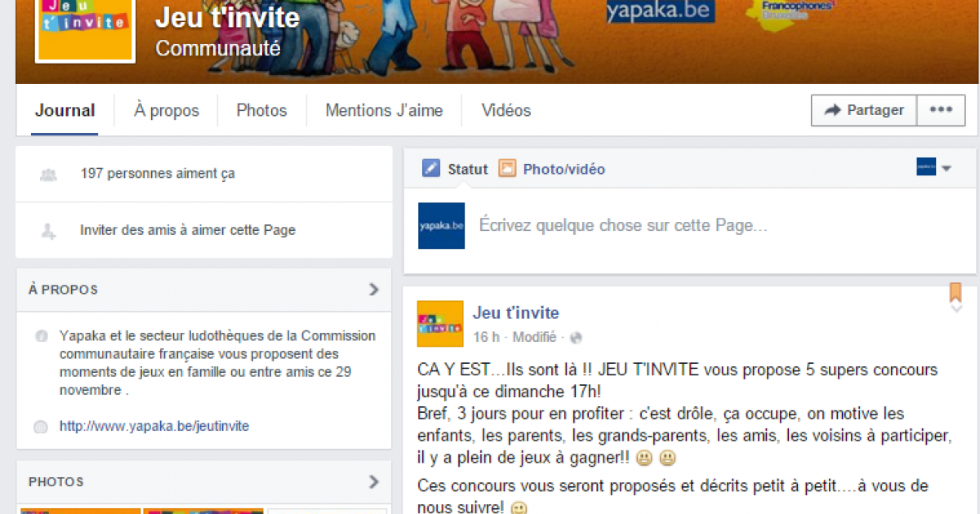The image size is (980, 514).
Task: Click the yapaka.be avatar in composer
Action: coord(441,225)
